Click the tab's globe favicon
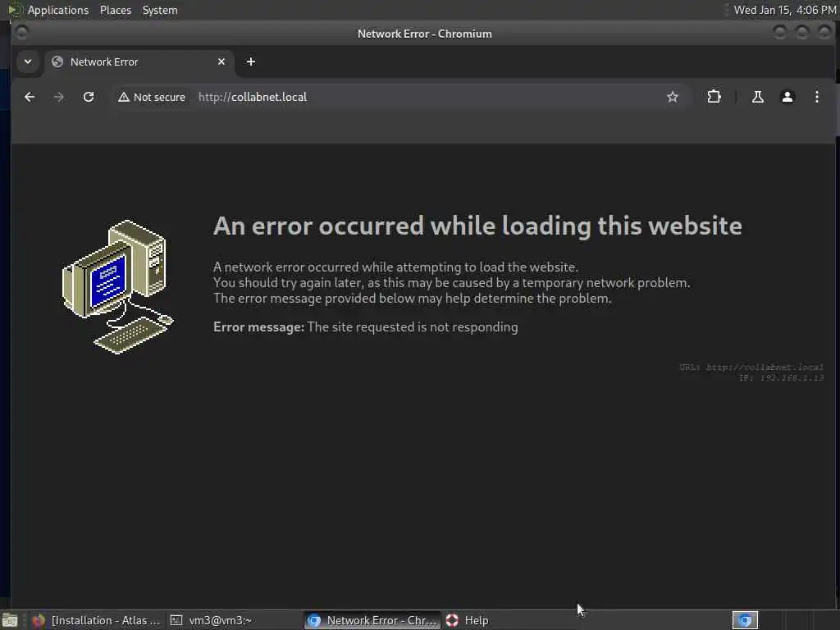This screenshot has width=840, height=630. pos(57,62)
